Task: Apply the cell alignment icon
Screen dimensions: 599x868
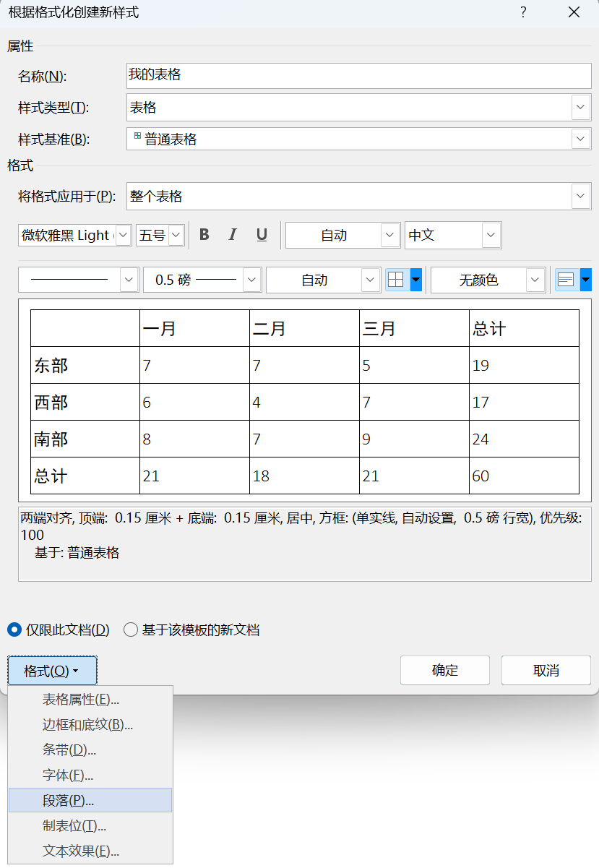Action: [x=566, y=280]
